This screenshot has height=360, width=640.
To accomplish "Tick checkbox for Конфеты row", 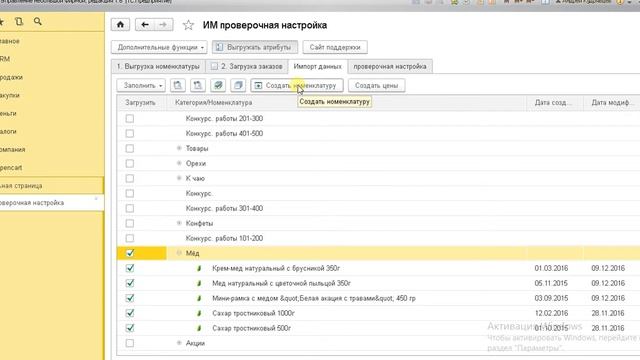I will 130,223.
